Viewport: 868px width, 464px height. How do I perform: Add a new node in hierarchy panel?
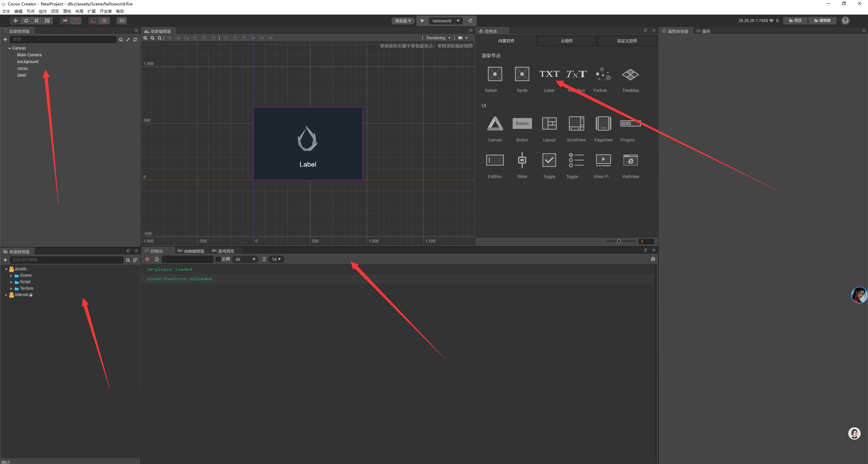click(5, 40)
